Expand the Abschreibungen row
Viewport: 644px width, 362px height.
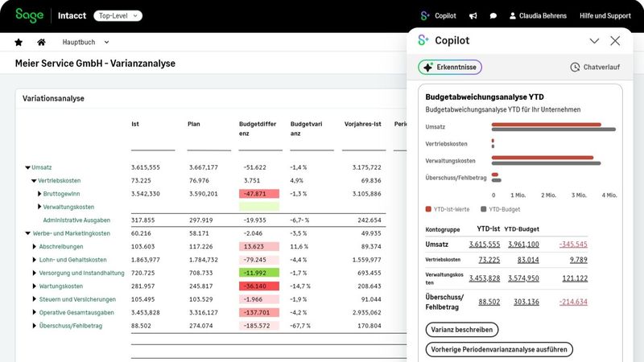[x=35, y=247]
